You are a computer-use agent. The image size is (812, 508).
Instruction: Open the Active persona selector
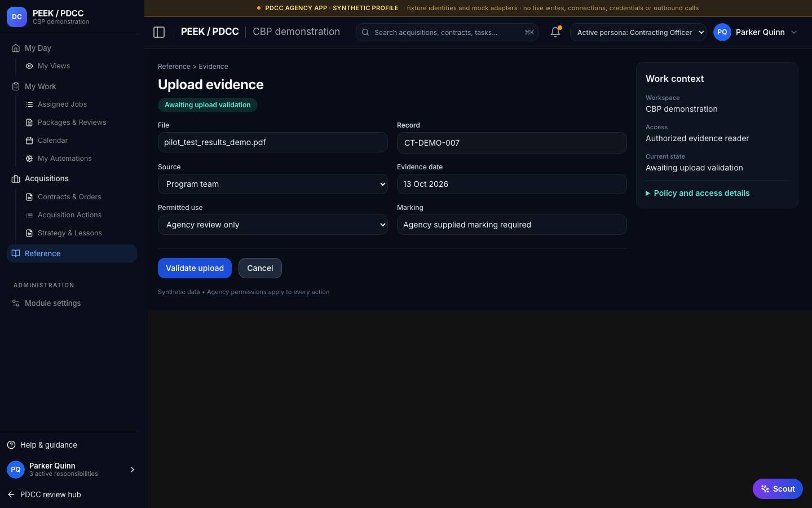point(638,32)
